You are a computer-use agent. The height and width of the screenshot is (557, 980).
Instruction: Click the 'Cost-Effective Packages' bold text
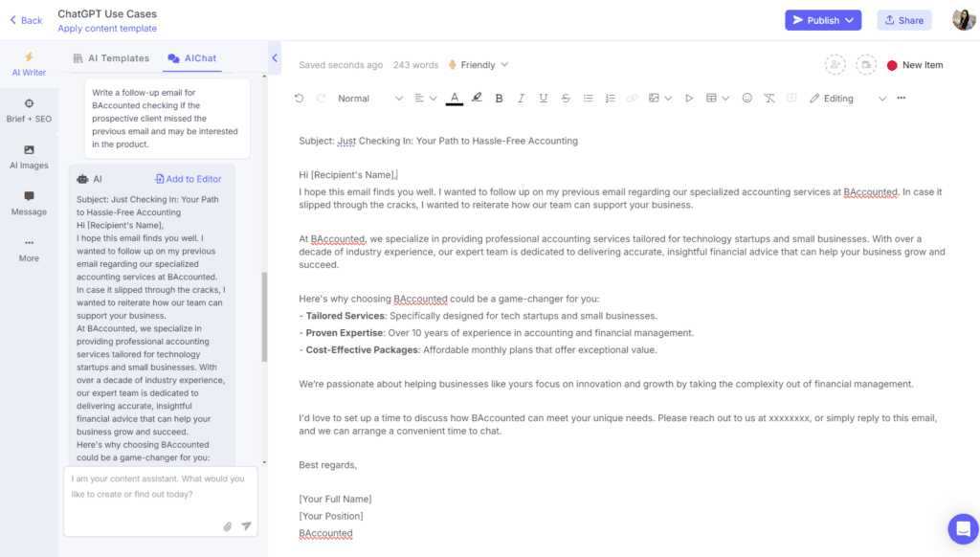click(362, 349)
